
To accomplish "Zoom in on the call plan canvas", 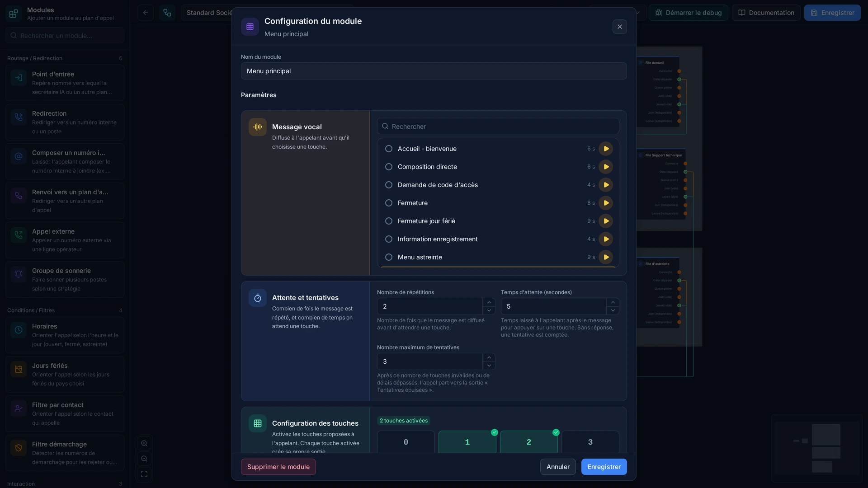I will coord(144,443).
